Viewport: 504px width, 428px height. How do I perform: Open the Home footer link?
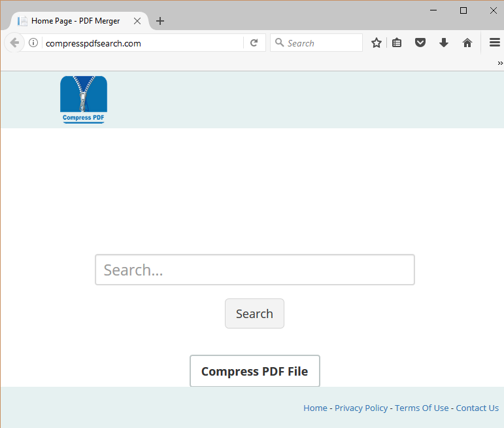tap(315, 408)
